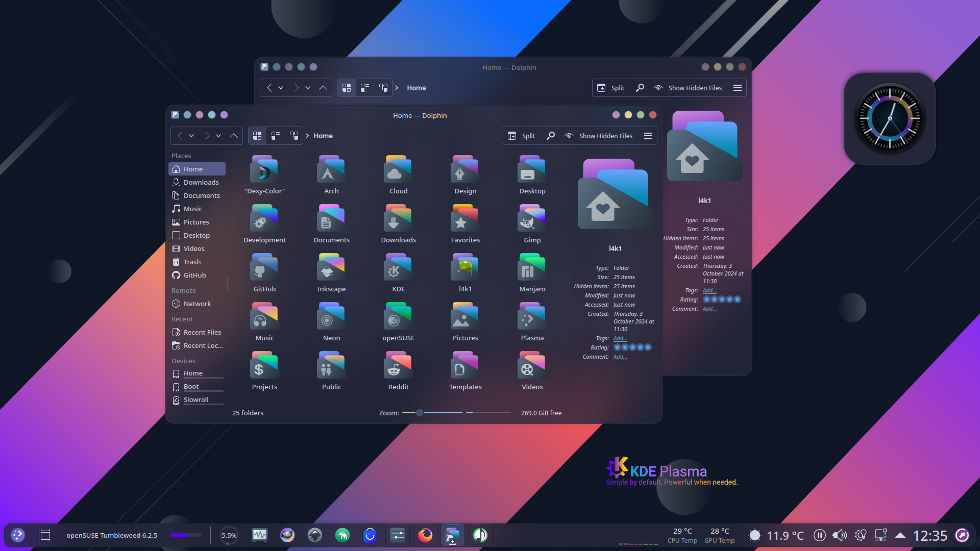Click the search magnifier in back Dolphin window

point(640,88)
